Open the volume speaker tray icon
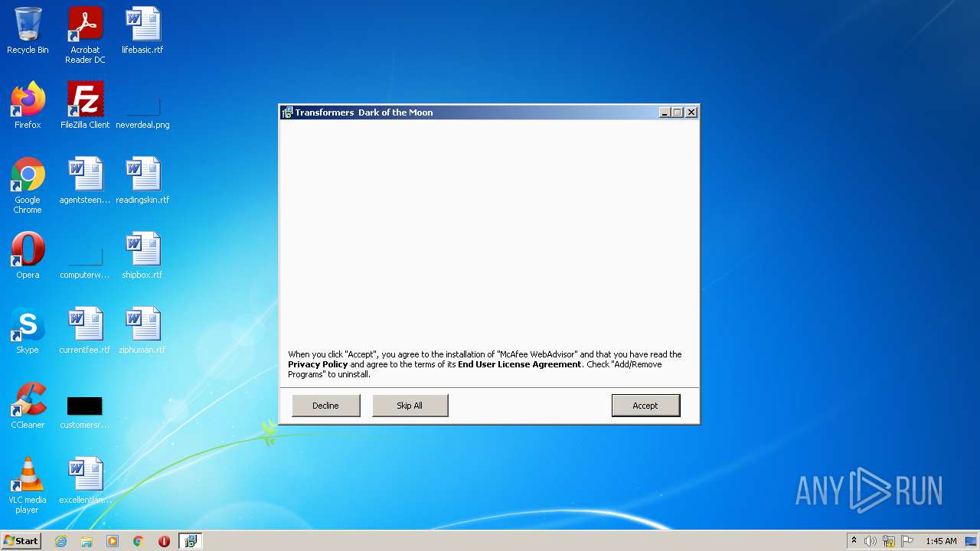 coord(871,541)
